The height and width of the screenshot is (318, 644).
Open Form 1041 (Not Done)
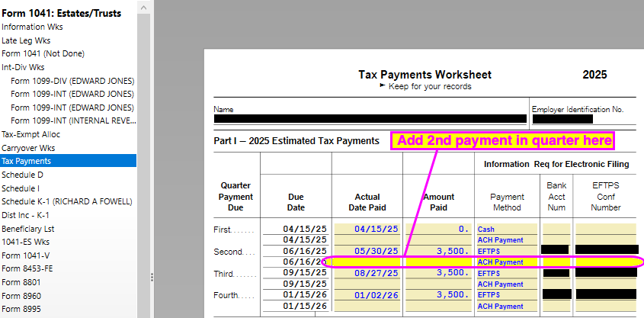43,53
